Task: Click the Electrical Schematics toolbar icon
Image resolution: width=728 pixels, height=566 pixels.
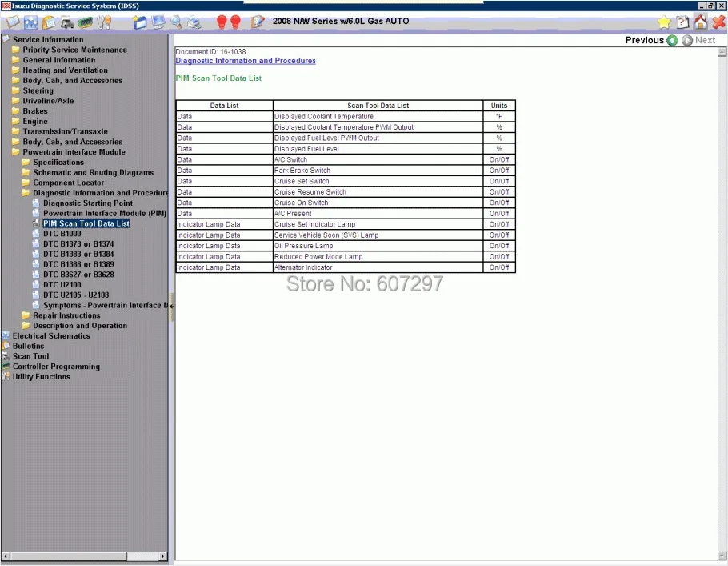Action: 30,22
